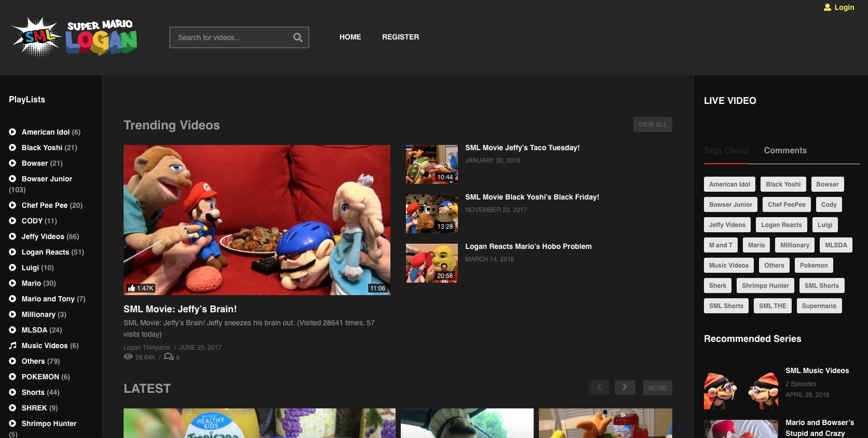The width and height of the screenshot is (868, 438).
Task: Go to next Latest videos with right arrow
Action: coord(625,388)
